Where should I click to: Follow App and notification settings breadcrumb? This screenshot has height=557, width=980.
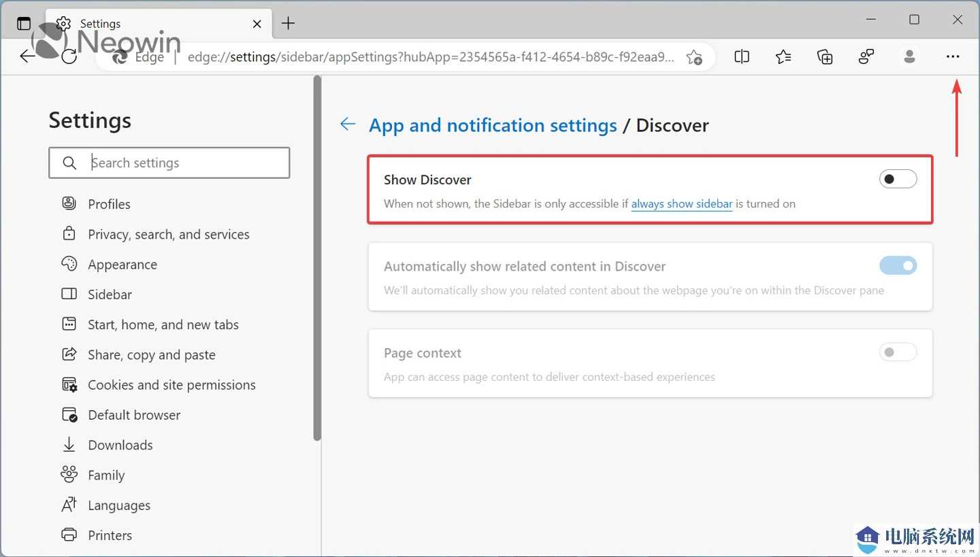click(493, 125)
